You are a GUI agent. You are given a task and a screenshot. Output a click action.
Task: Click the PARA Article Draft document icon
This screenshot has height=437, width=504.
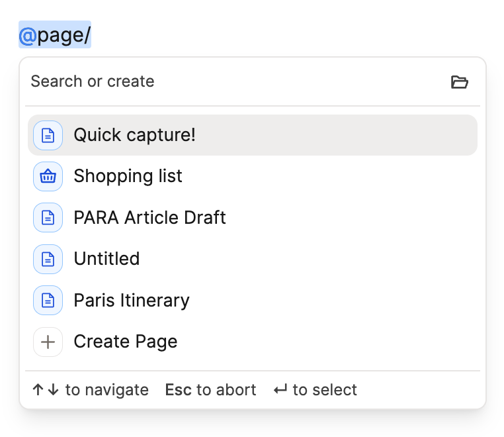(x=48, y=217)
